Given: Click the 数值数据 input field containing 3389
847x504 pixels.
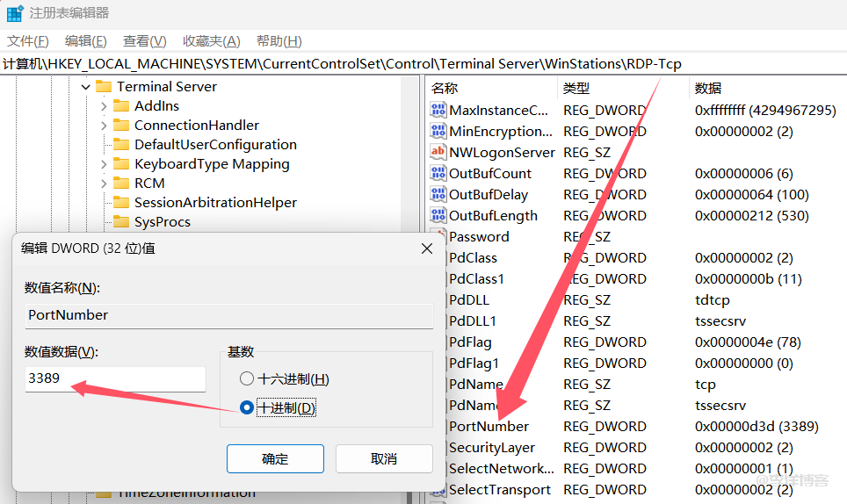Looking at the screenshot, I should point(114,379).
